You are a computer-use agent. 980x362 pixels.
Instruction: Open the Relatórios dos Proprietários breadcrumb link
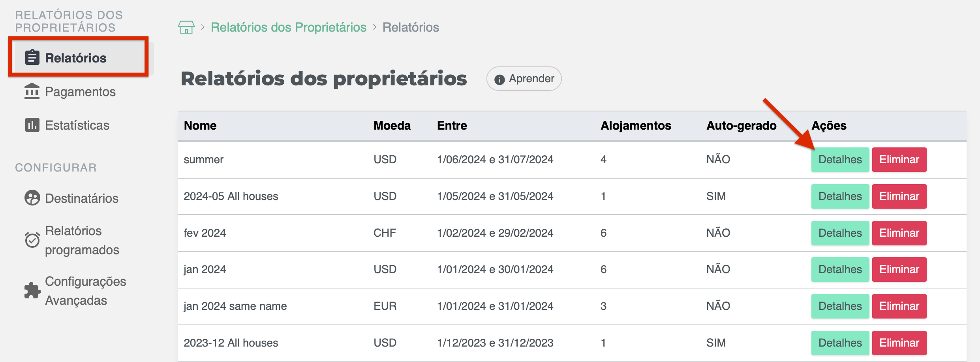click(x=289, y=27)
